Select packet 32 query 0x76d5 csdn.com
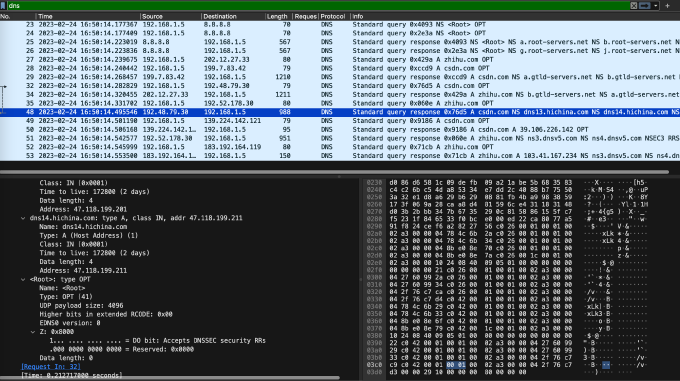Image resolution: width=680 pixels, height=381 pixels. (x=340, y=86)
